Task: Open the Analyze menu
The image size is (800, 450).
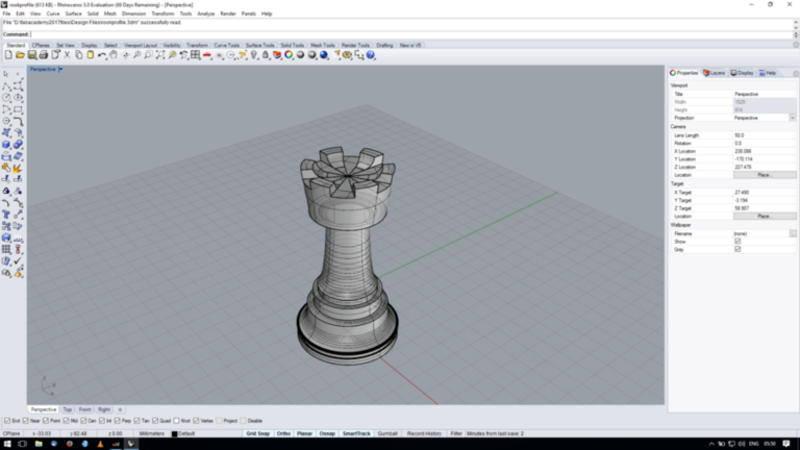Action: (206, 14)
